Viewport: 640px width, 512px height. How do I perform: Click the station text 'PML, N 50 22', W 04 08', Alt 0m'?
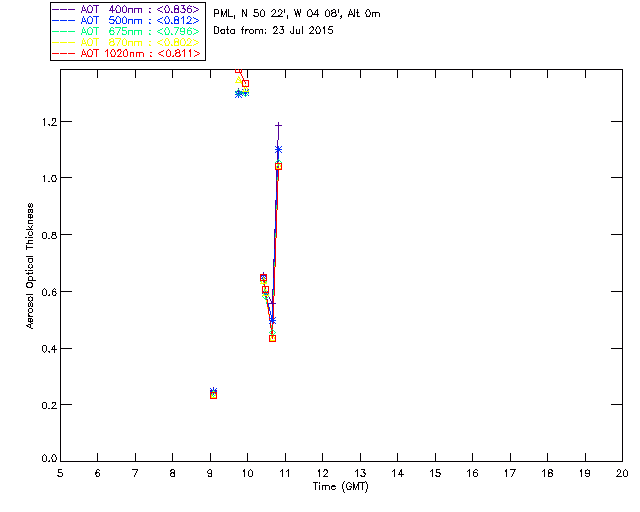(x=297, y=14)
